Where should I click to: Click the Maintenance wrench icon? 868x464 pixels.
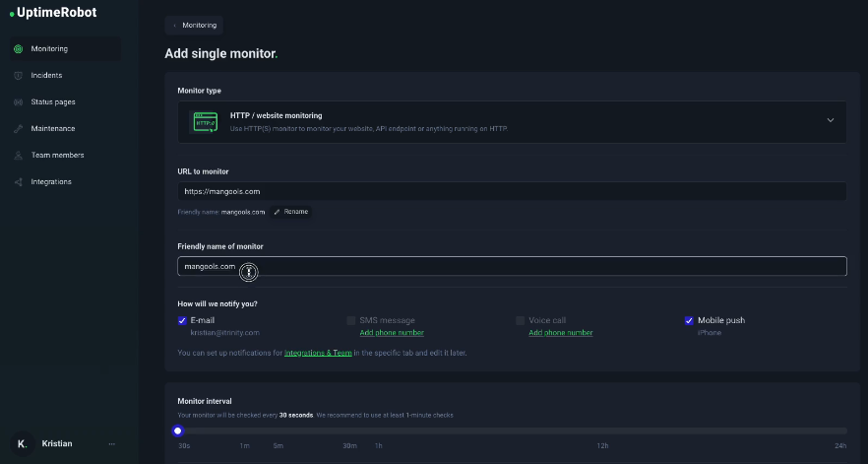(18, 129)
